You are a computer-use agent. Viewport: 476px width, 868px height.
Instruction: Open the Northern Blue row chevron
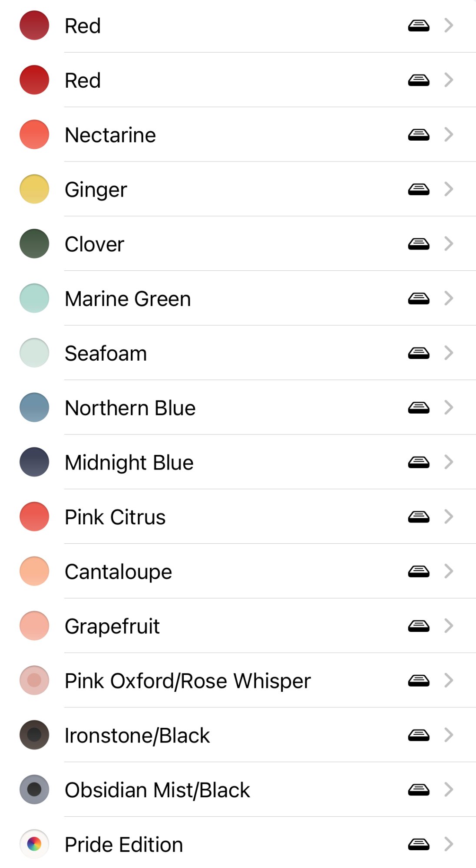click(x=449, y=408)
